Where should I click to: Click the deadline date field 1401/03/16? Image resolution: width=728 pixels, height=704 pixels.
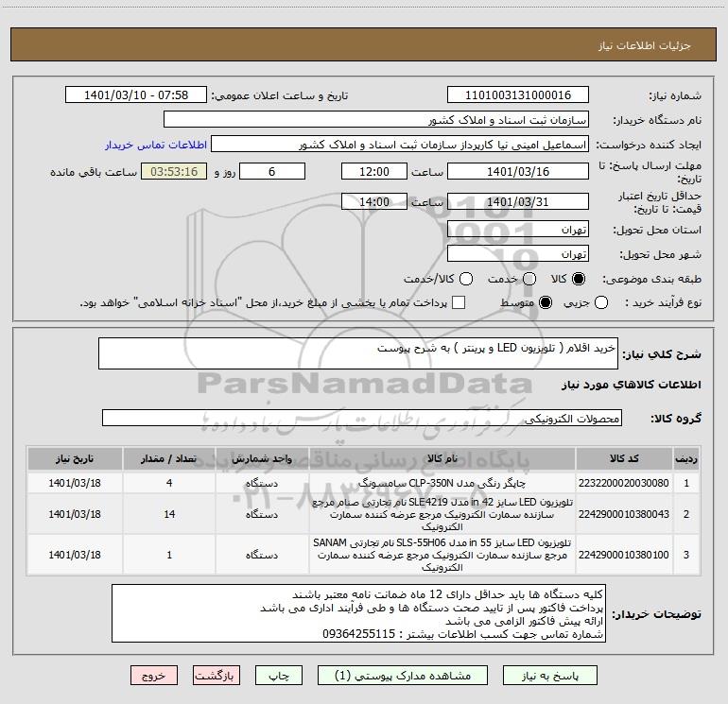518,171
